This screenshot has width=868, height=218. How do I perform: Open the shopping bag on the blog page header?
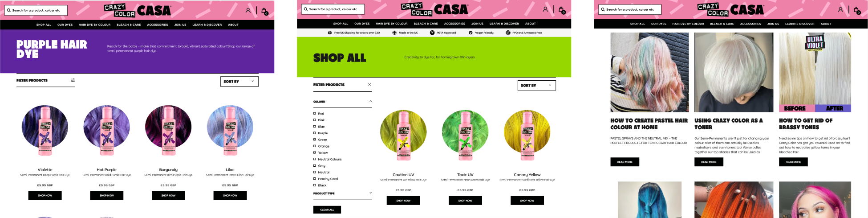click(x=857, y=10)
